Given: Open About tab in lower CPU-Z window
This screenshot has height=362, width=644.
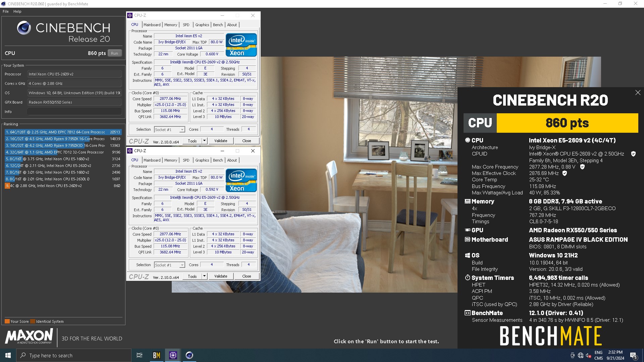Looking at the screenshot, I should click(x=232, y=160).
